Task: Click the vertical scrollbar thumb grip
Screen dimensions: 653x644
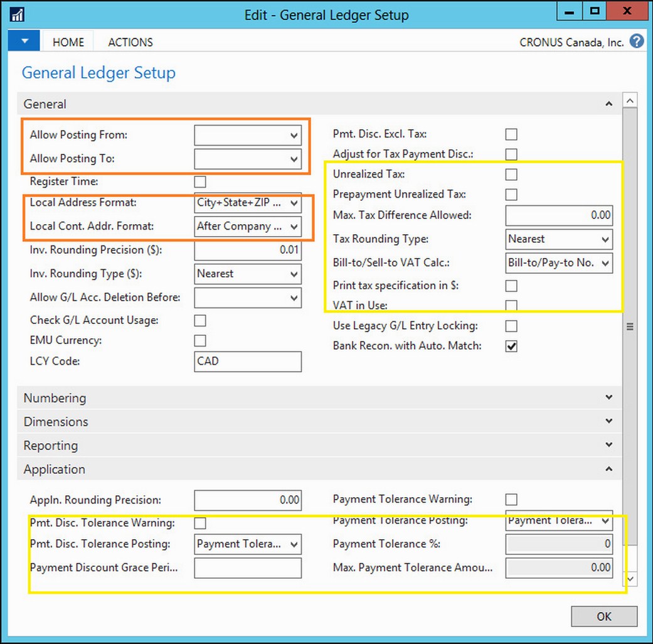Action: point(630,327)
